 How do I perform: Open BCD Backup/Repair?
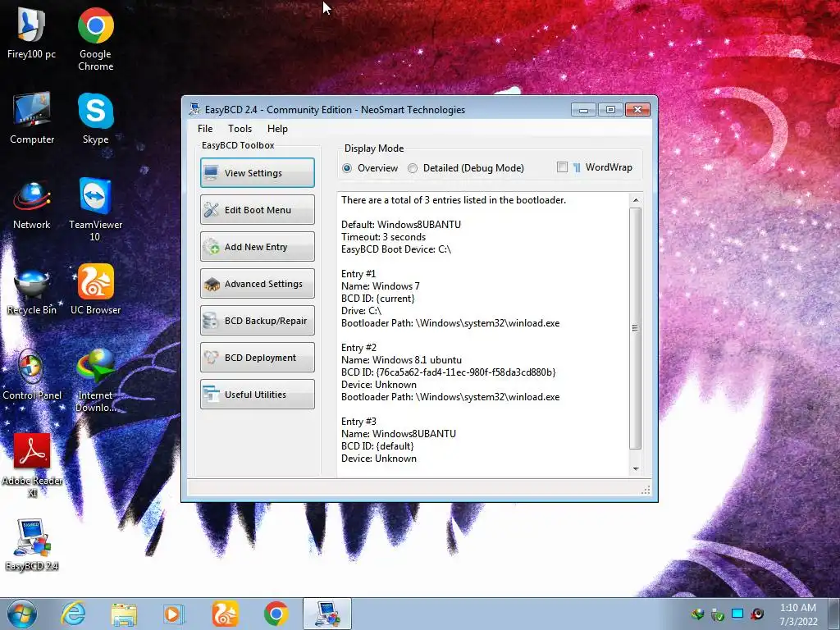coord(257,321)
